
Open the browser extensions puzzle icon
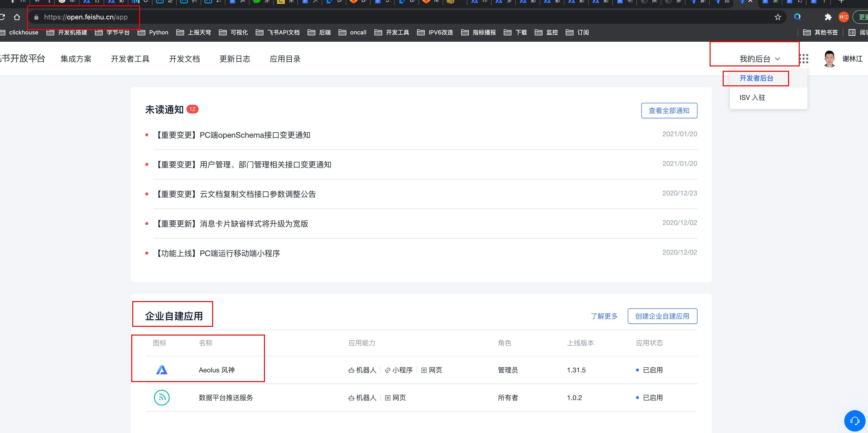[828, 17]
